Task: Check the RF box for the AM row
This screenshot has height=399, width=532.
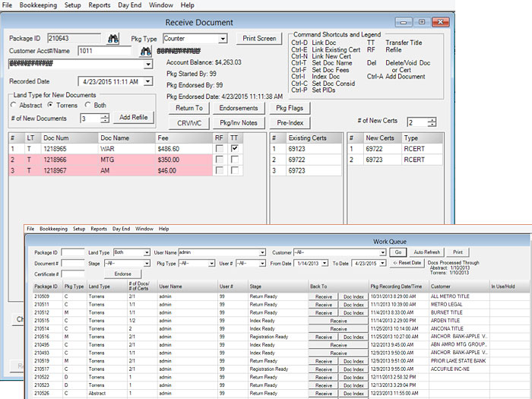Action: 220,170
